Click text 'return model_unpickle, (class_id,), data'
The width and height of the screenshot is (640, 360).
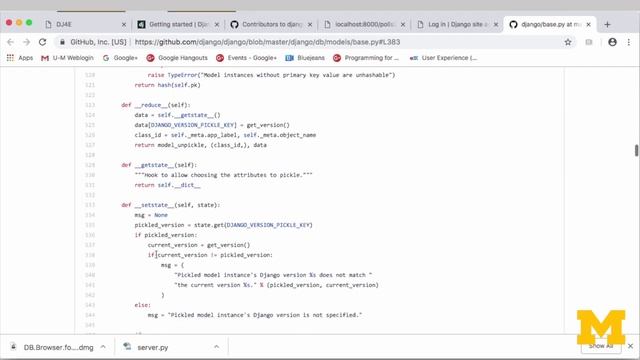[200, 145]
